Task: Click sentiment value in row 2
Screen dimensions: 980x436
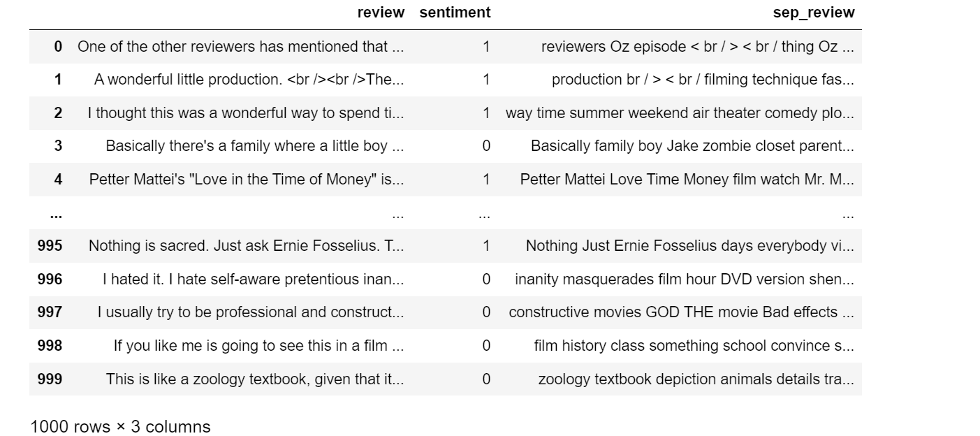Action: (x=486, y=113)
